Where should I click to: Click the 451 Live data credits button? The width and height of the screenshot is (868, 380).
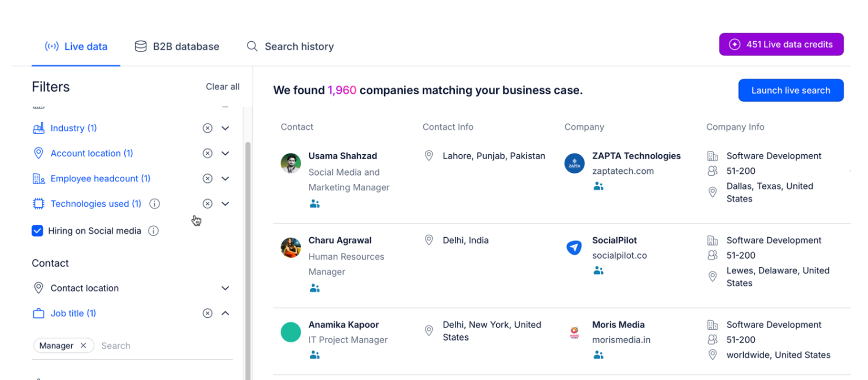(x=781, y=45)
